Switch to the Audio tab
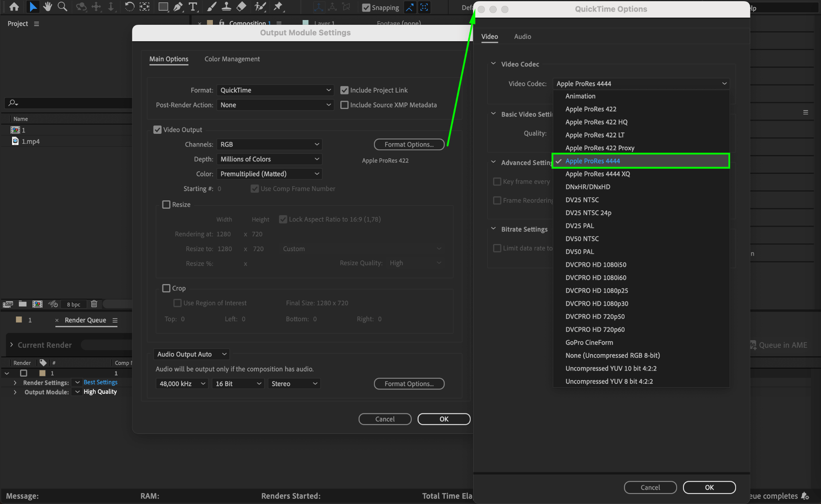Image resolution: width=821 pixels, height=504 pixels. pyautogui.click(x=522, y=36)
